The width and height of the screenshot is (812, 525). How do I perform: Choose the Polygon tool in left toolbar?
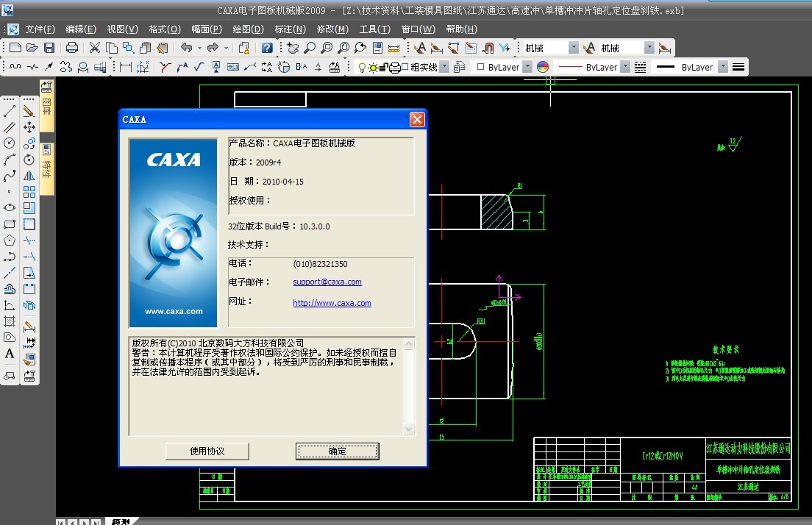[10, 240]
